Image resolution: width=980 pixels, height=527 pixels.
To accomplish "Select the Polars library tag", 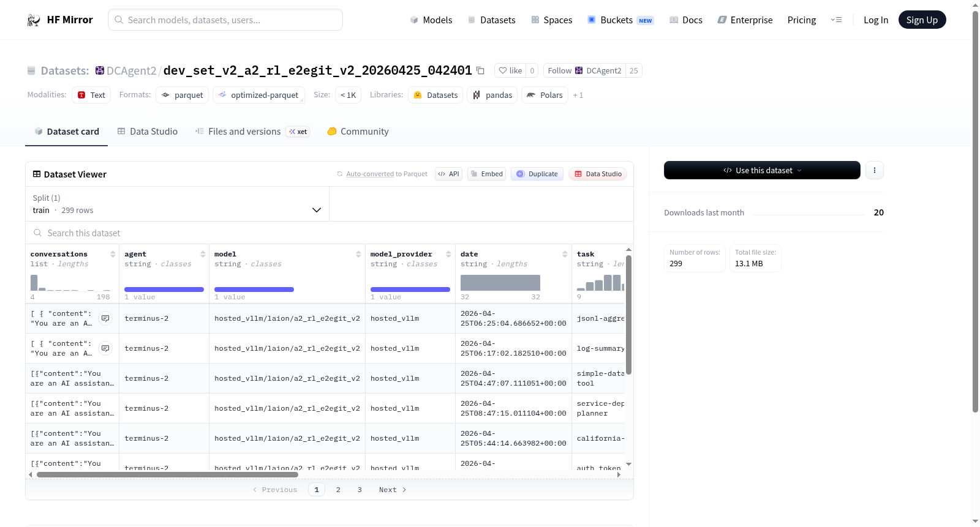I will (x=545, y=95).
